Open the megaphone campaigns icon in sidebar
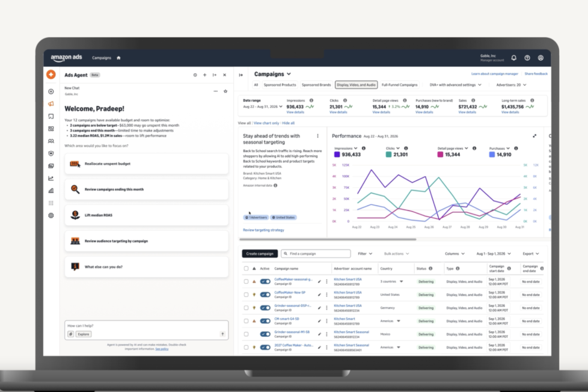The height and width of the screenshot is (392, 588). click(x=51, y=104)
